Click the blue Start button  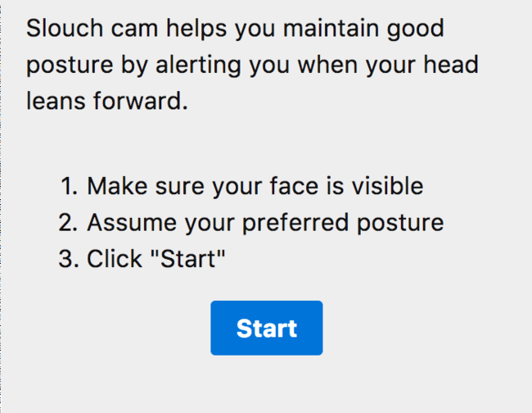[x=266, y=328]
